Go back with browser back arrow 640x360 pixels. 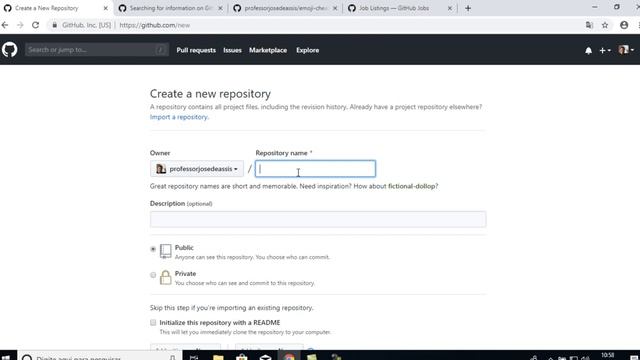[x=5, y=25]
